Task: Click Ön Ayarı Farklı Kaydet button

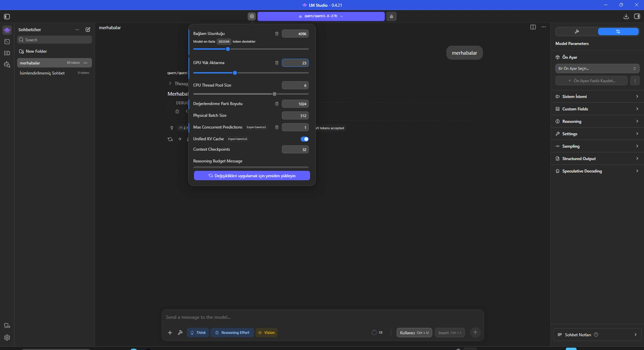Action: pyautogui.click(x=591, y=81)
